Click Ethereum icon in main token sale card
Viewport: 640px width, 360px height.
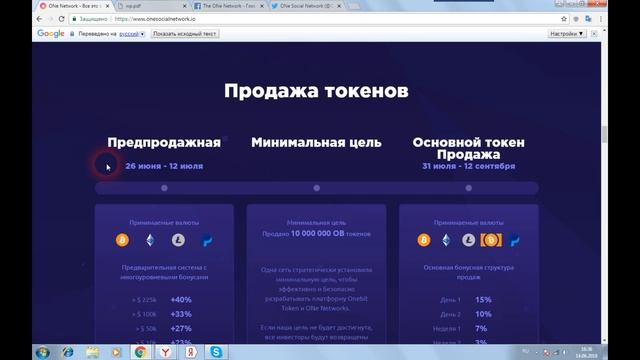click(x=446, y=240)
